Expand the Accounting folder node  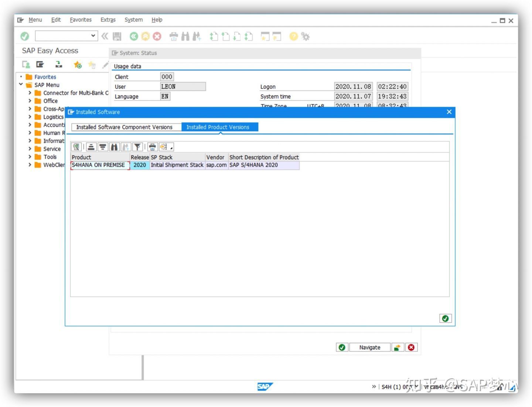(x=30, y=125)
